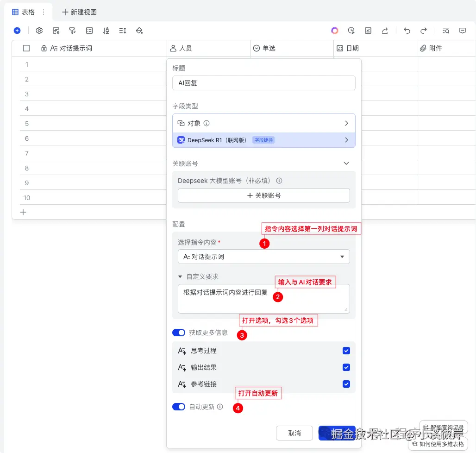Click the 附件 column header
Image resolution: width=476 pixels, height=453 pixels.
(446, 48)
